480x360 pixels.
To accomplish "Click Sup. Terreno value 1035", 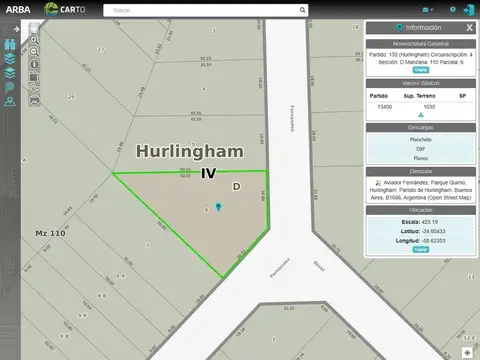I will click(x=429, y=107).
